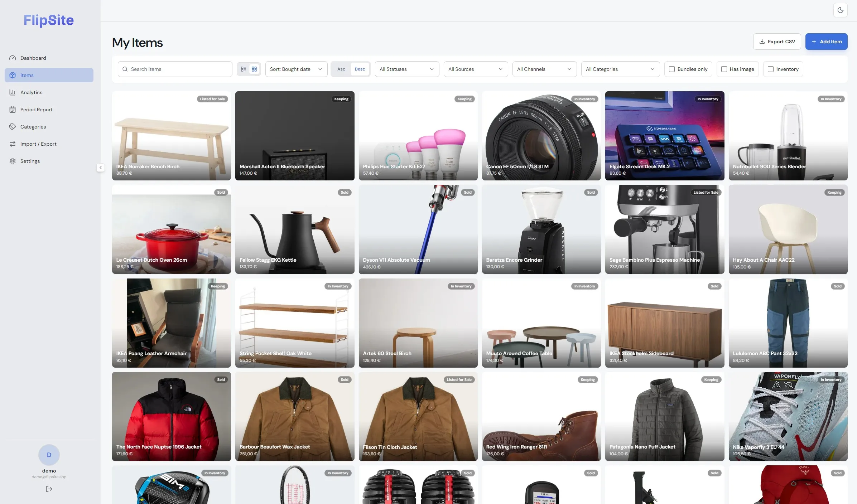The height and width of the screenshot is (504, 857).
Task: Click the demo@flipsite.app email text
Action: 49,477
